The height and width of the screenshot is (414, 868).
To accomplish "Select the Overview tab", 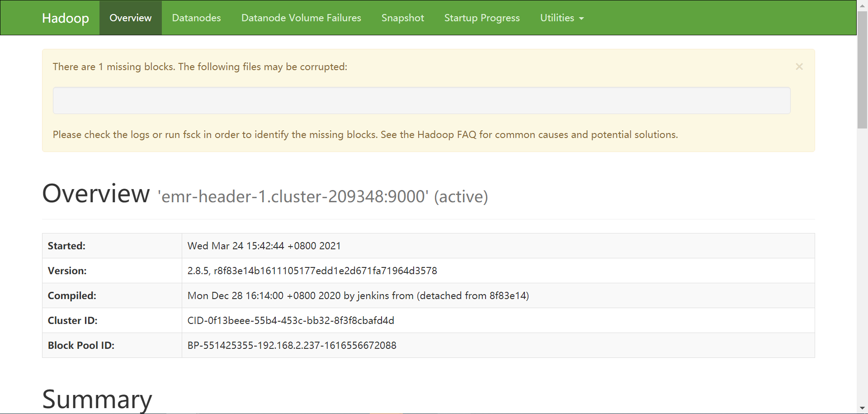I will point(130,18).
